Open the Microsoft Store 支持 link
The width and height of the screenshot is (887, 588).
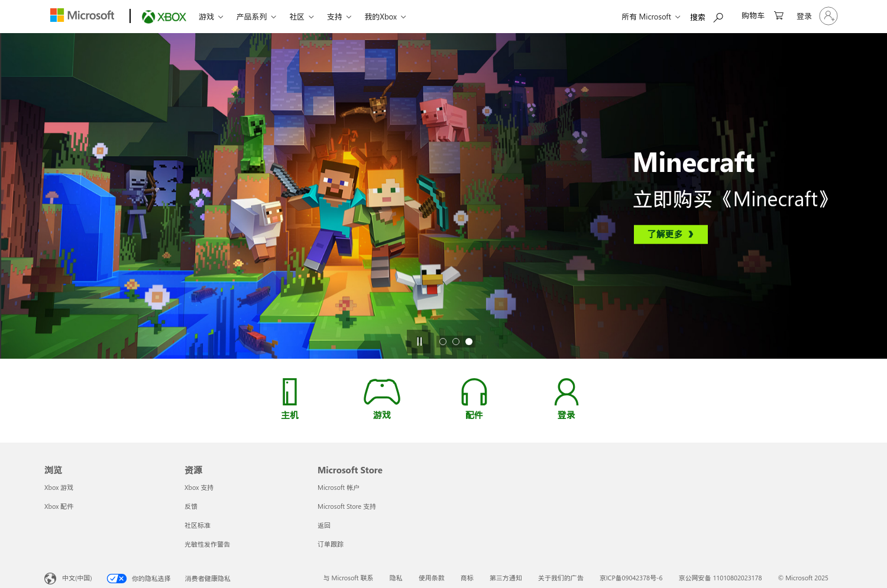coord(347,506)
